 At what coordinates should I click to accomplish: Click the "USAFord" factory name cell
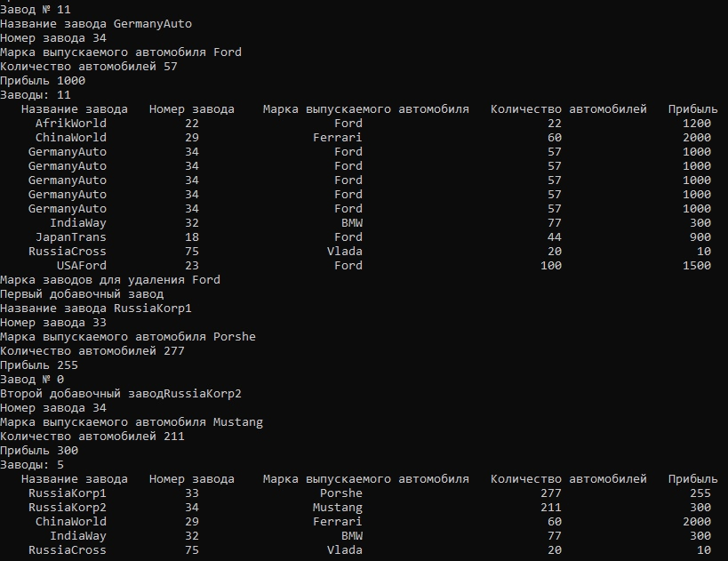pos(82,266)
